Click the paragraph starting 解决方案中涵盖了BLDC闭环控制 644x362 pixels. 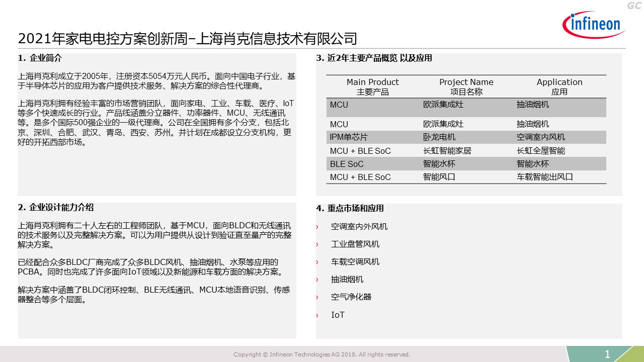[154, 295]
